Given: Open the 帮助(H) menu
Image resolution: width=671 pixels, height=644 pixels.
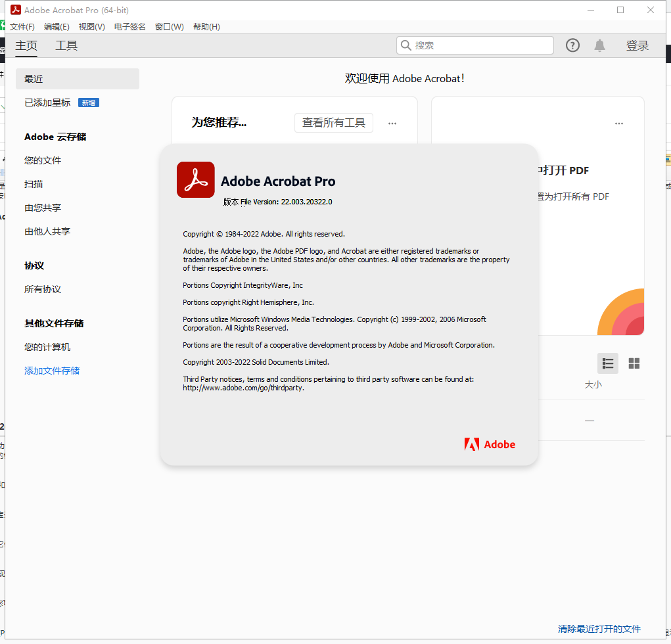Looking at the screenshot, I should point(206,27).
